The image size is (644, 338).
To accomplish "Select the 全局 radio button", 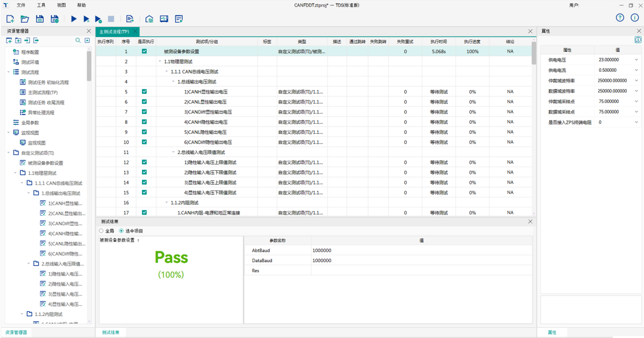I will coord(101,231).
